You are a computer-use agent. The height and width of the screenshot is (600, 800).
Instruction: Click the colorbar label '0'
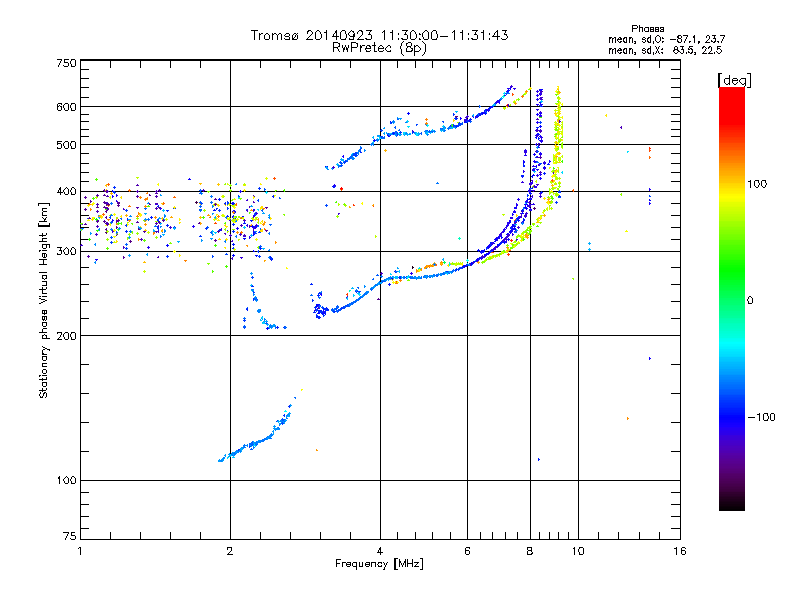pos(750,301)
